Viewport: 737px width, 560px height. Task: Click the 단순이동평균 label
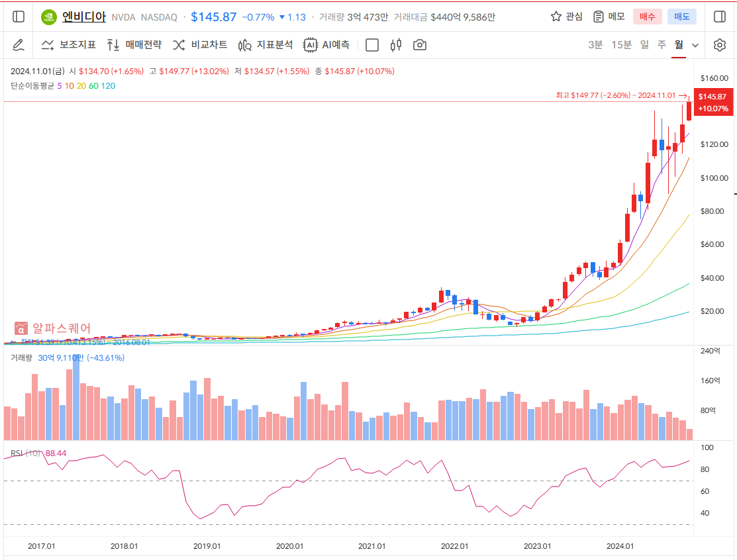[32, 86]
